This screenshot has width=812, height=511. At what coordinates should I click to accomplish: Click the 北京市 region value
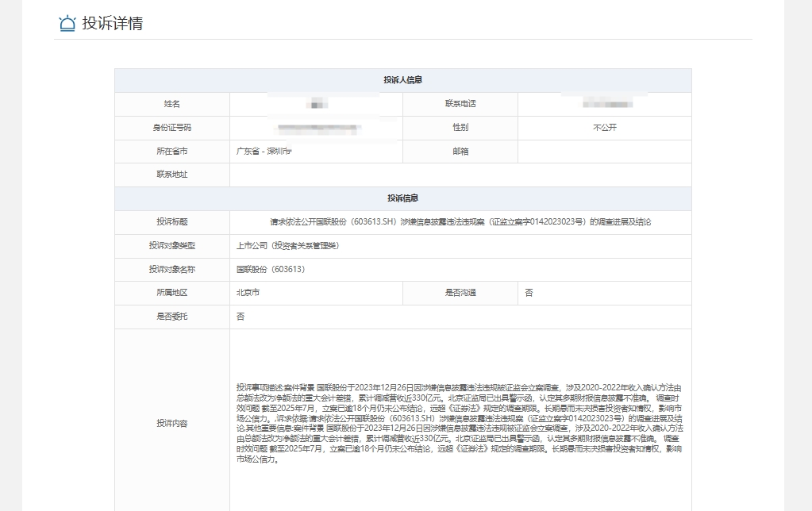[248, 293]
